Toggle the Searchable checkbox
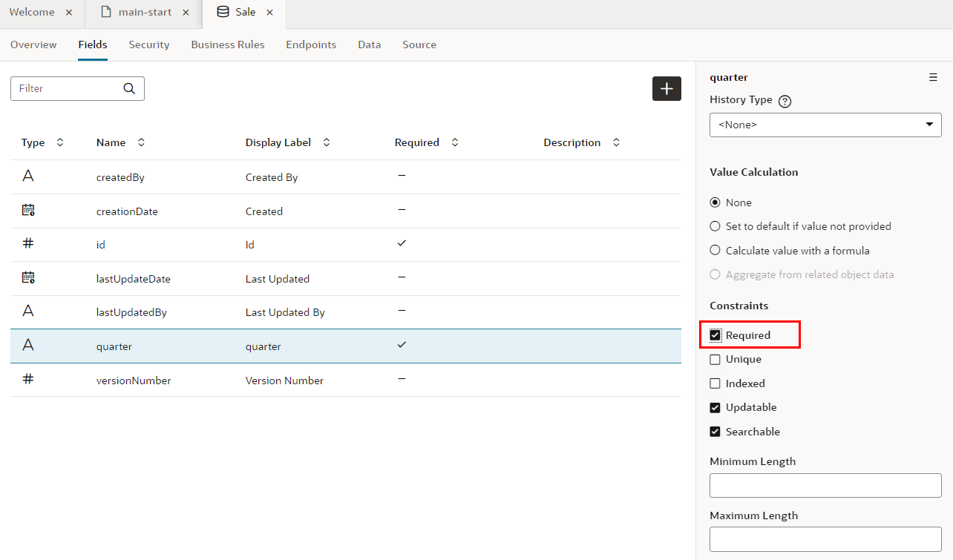This screenshot has width=953, height=560. (x=715, y=432)
